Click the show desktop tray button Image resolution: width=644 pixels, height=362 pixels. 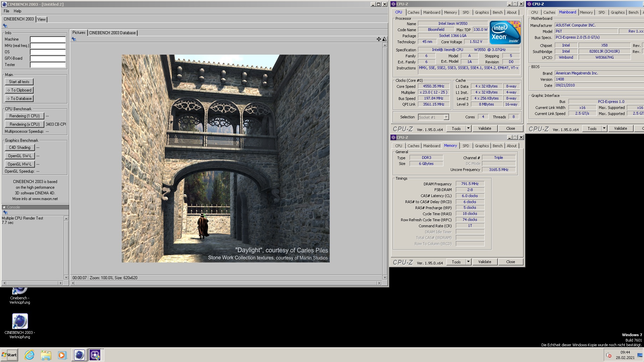click(639, 355)
